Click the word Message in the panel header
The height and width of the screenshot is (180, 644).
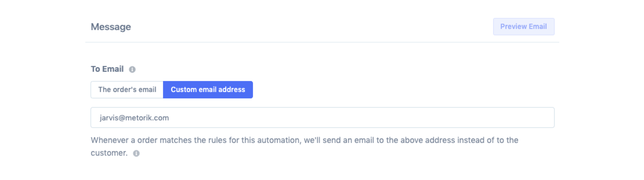[x=111, y=27]
